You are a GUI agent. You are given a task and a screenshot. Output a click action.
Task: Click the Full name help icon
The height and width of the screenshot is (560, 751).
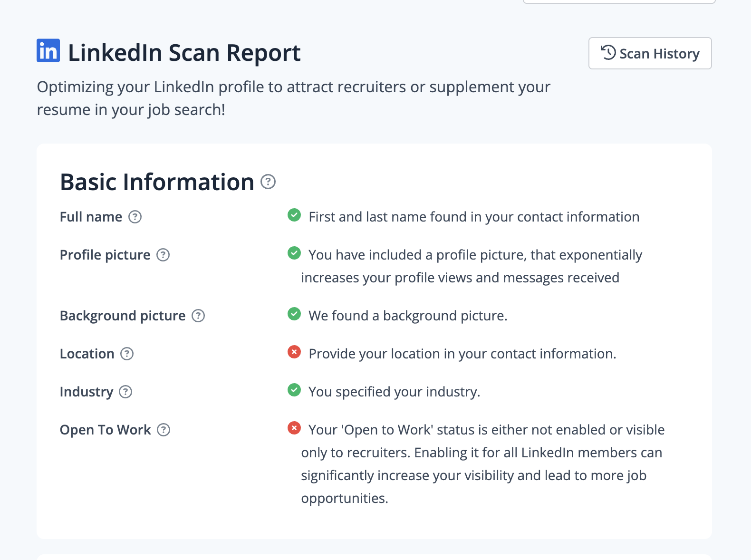click(x=135, y=217)
